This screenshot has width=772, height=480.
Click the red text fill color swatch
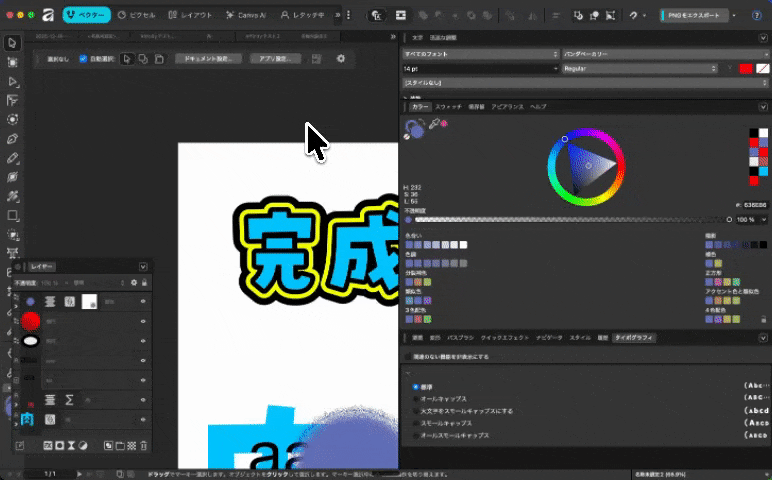pos(744,68)
